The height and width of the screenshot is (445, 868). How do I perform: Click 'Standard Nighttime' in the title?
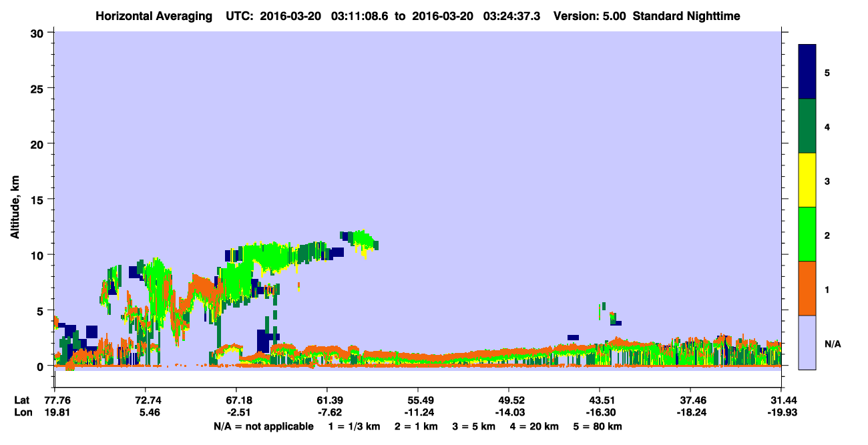[x=686, y=16]
